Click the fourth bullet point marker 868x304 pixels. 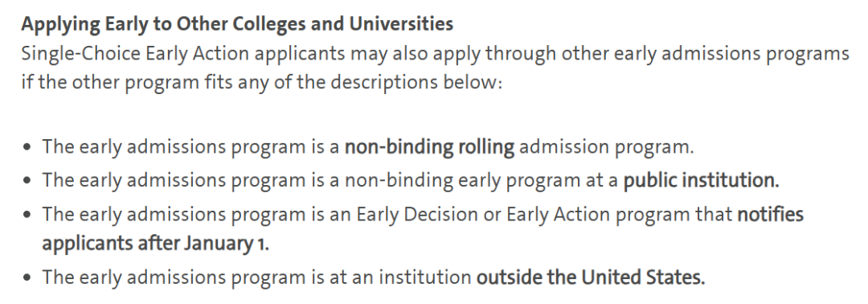tap(27, 278)
